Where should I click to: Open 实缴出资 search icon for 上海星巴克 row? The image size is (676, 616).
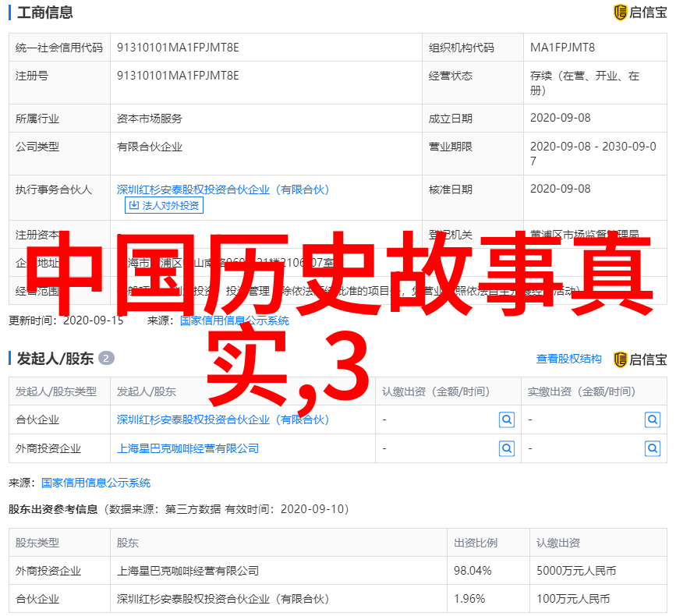point(653,448)
